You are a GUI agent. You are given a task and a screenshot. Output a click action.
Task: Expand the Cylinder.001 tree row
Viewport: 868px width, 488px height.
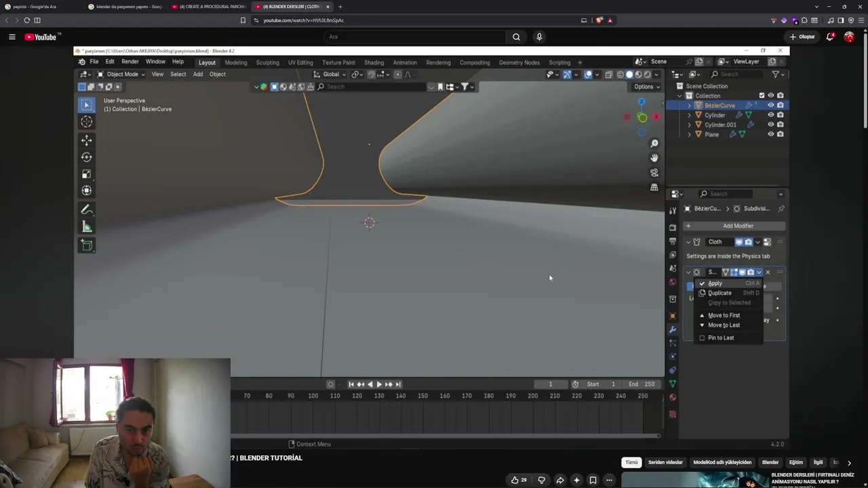click(690, 125)
